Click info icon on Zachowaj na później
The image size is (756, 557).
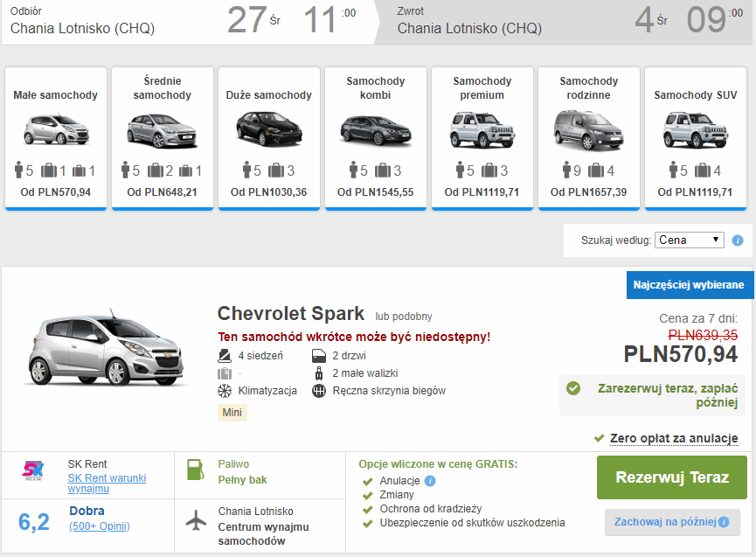pos(724,522)
